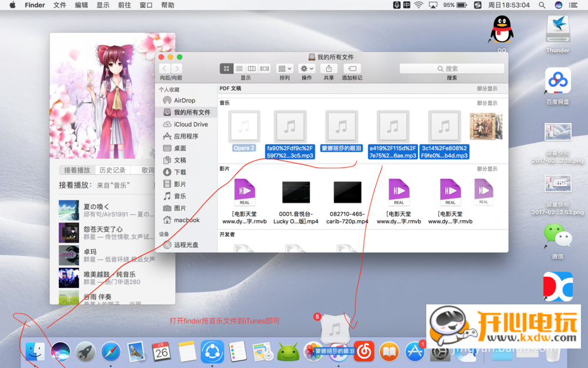Open Applications (应用程序) in sidebar

(186, 136)
